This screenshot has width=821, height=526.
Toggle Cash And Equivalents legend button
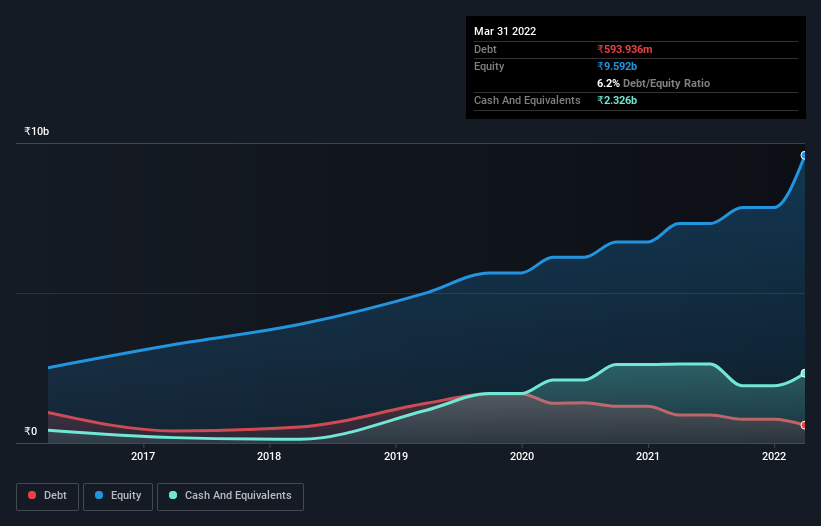point(230,497)
